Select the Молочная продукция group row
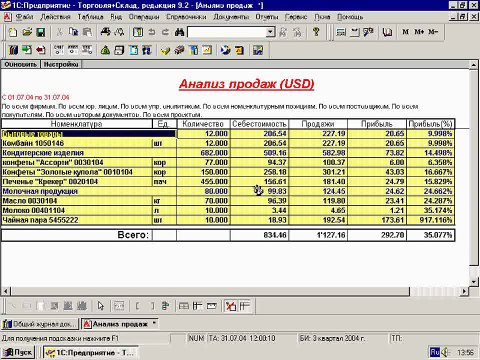Screen dimensions: 480x360 (228, 191)
